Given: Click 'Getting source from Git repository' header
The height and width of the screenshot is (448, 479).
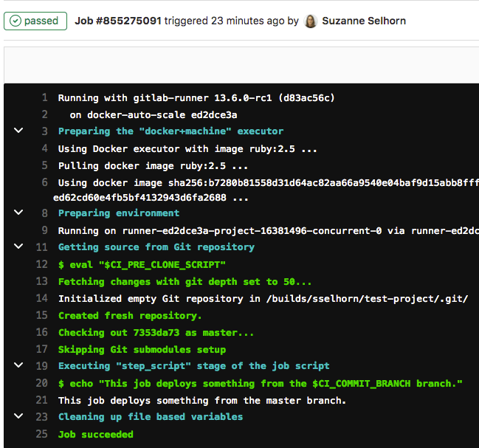Looking at the screenshot, I should click(156, 247).
